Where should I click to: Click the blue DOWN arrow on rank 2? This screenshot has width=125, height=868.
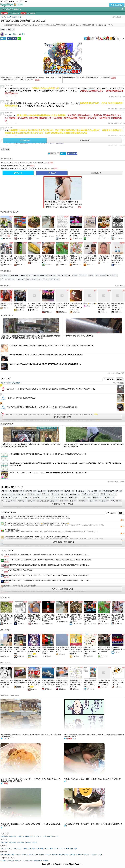click(3, 398)
